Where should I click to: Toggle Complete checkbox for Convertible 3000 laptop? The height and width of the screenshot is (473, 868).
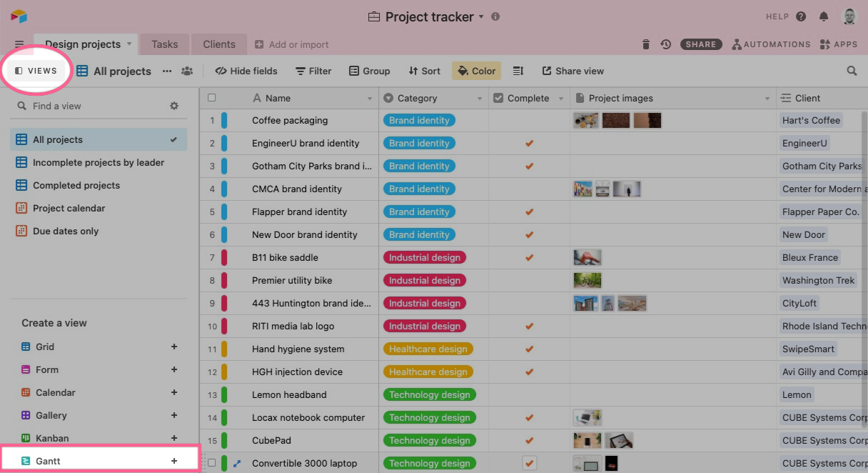click(x=529, y=463)
